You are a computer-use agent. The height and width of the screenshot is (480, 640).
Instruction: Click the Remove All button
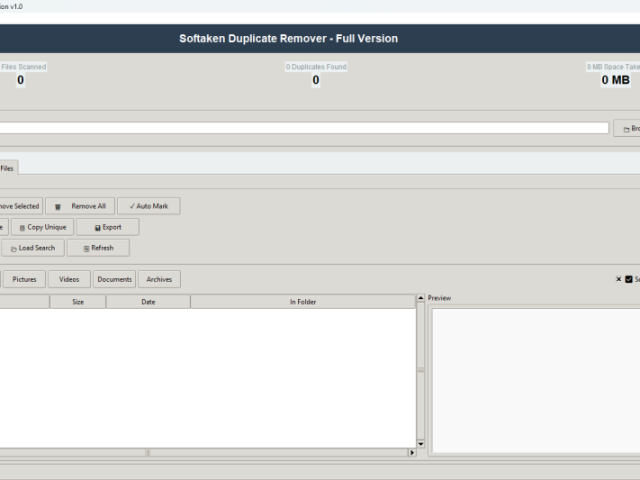tap(80, 206)
